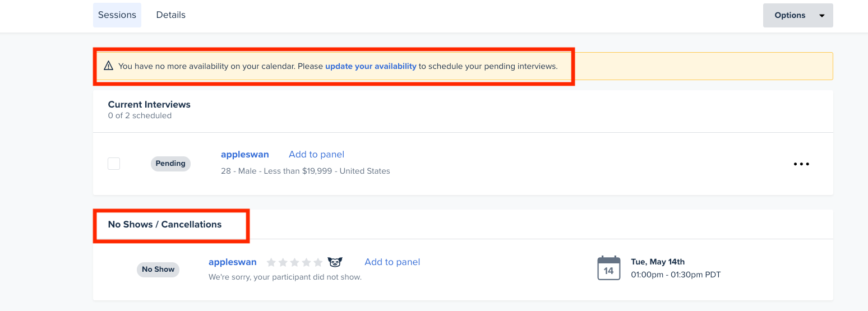Click the Pending status badge
868x311 pixels.
pos(170,164)
